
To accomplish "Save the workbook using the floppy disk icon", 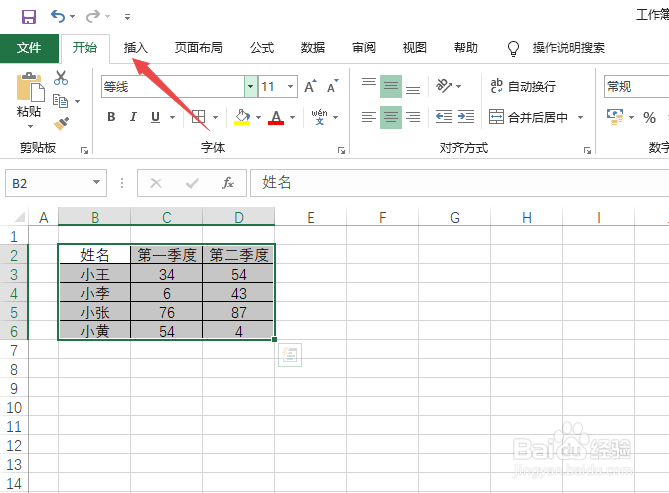I will [29, 17].
